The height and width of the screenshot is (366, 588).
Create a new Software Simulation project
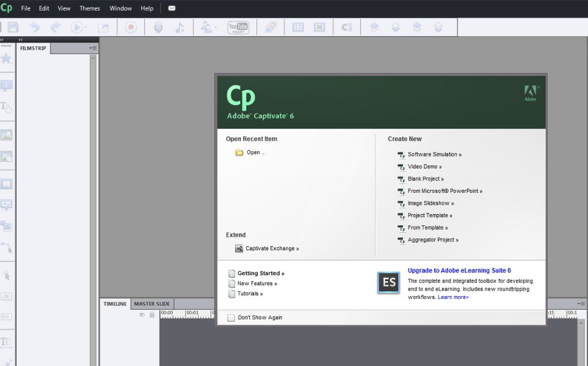434,154
